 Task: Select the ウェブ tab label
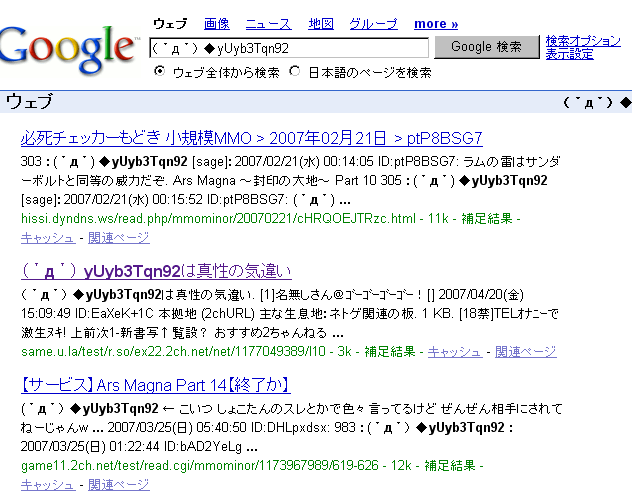coord(170,24)
